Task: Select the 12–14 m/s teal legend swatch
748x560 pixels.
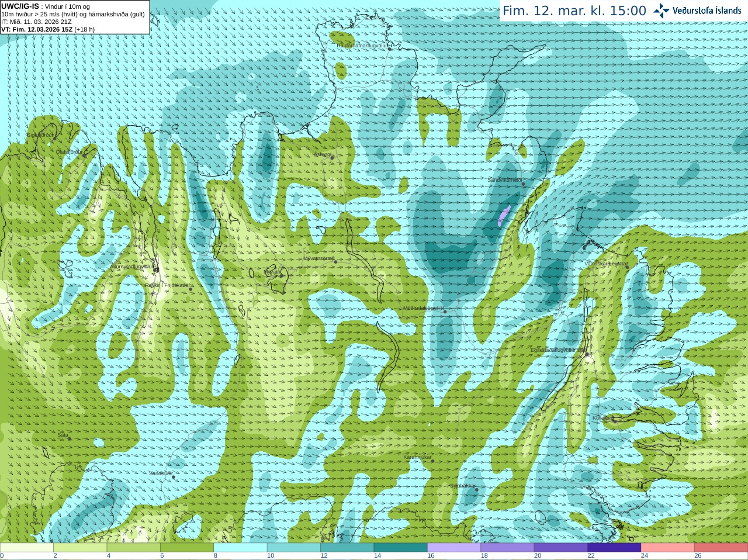Action: click(x=347, y=548)
